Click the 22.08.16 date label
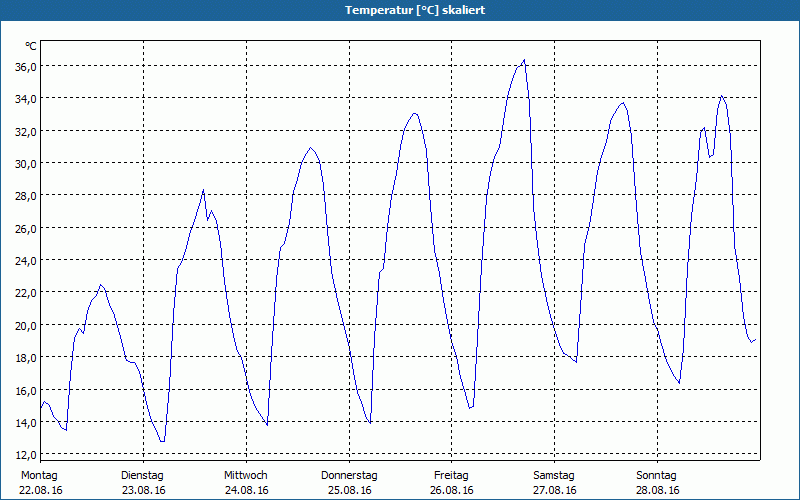The height and width of the screenshot is (500, 800). pos(41,490)
